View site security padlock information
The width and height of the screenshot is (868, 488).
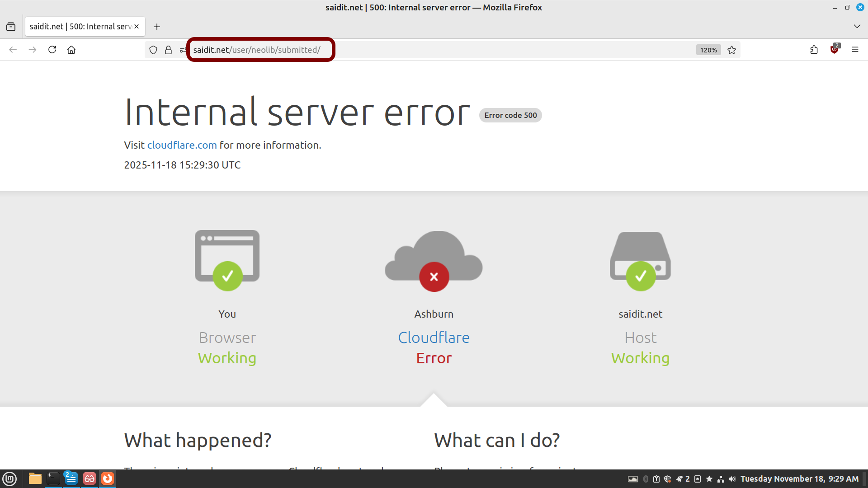click(x=168, y=50)
